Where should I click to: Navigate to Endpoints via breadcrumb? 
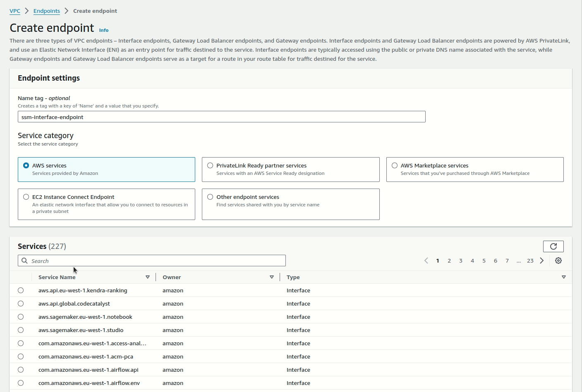pyautogui.click(x=46, y=11)
